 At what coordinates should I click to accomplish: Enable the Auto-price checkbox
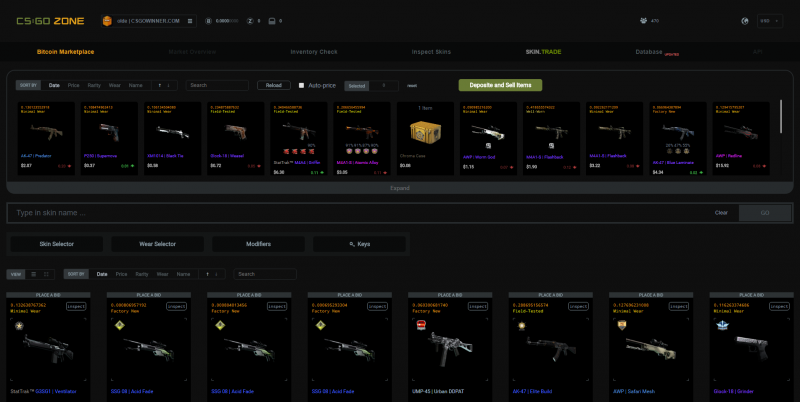(x=302, y=85)
